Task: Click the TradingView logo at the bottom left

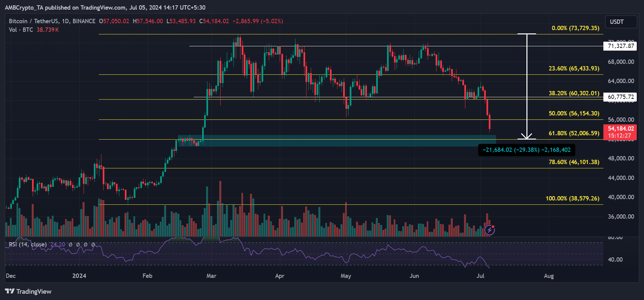Action: coord(28,291)
